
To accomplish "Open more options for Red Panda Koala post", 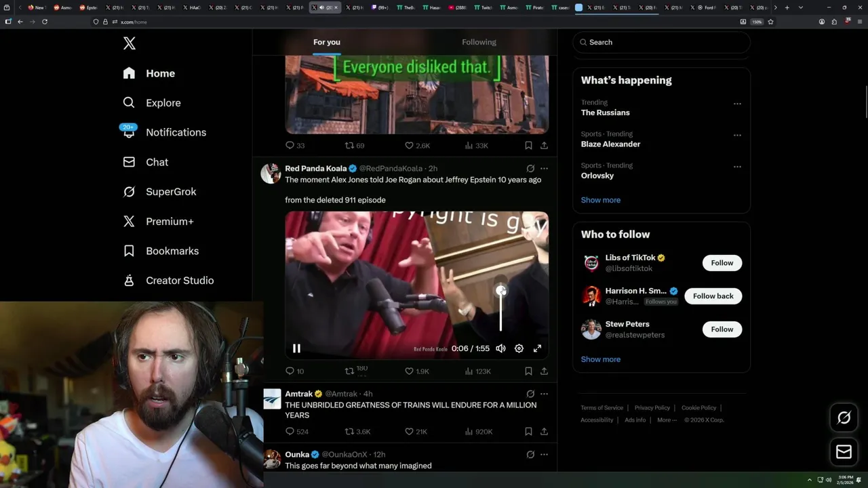I will coord(544,168).
